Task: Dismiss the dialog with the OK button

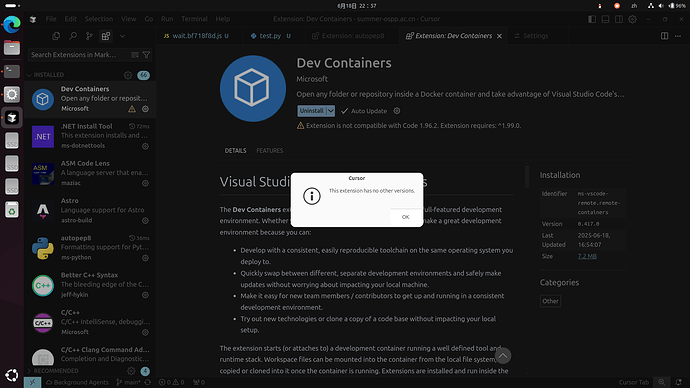Action: coord(405,217)
